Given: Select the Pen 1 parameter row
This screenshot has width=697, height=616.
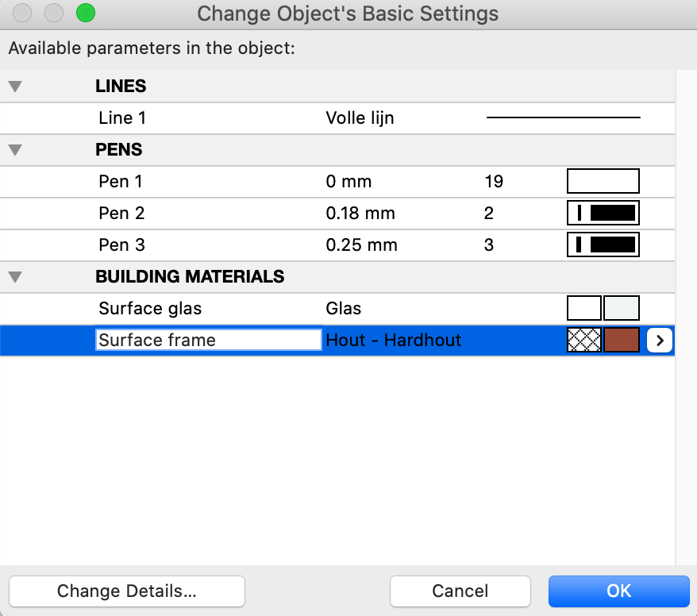Looking at the screenshot, I should coord(337,182).
